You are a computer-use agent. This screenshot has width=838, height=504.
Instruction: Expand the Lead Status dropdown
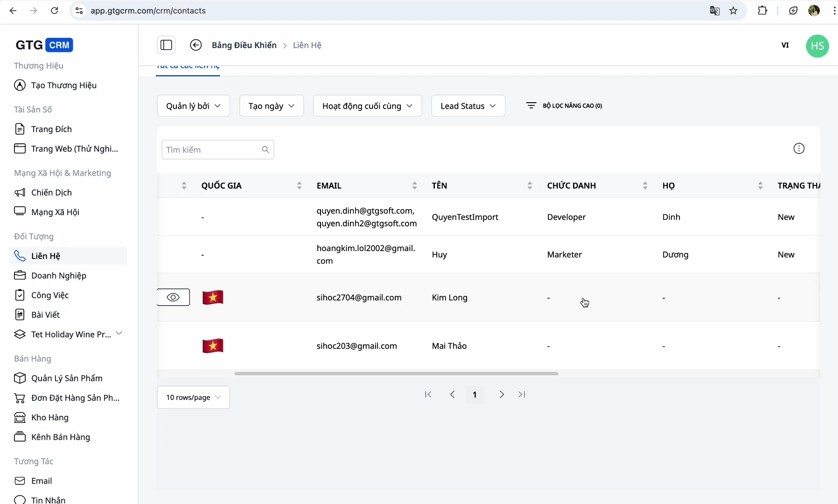468,106
